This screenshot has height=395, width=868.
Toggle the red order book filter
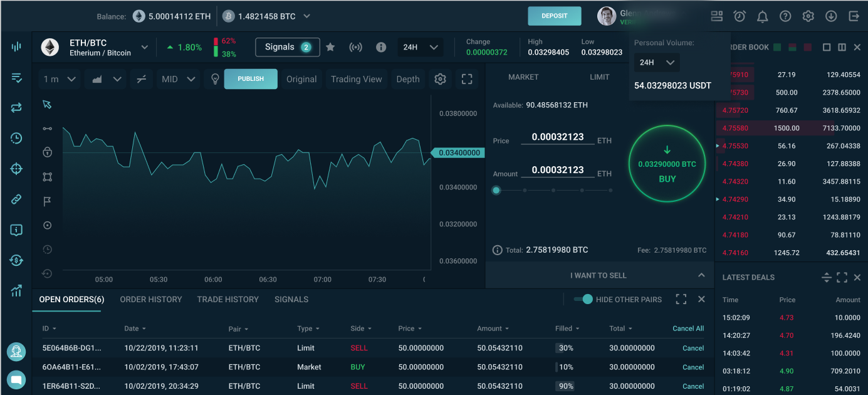point(808,47)
